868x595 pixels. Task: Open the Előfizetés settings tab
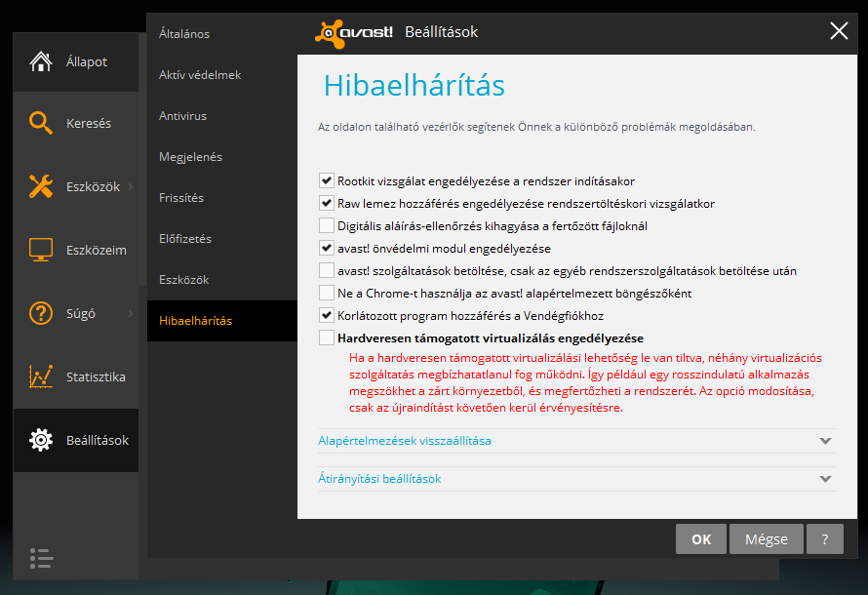coord(222,239)
